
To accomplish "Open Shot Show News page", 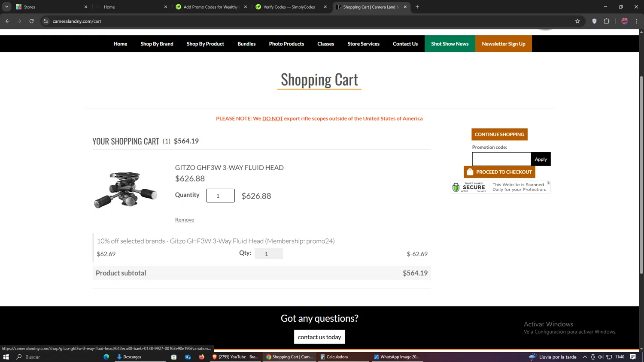I will (450, 44).
